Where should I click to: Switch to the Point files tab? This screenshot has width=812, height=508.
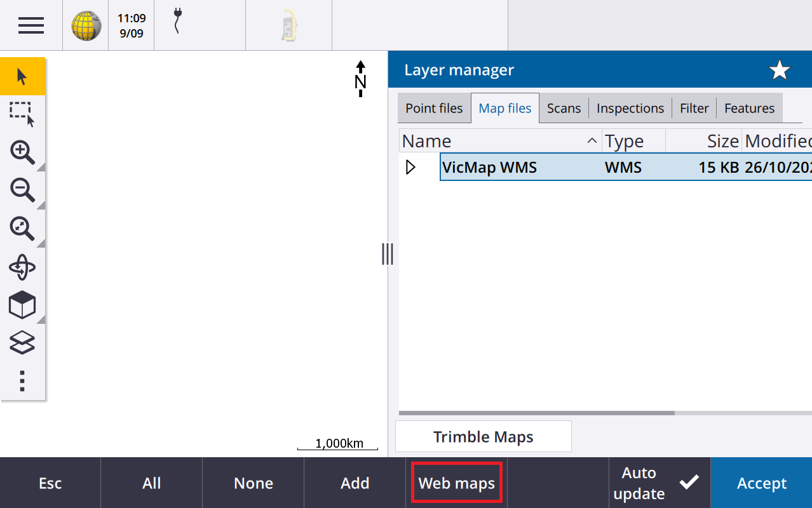(434, 109)
